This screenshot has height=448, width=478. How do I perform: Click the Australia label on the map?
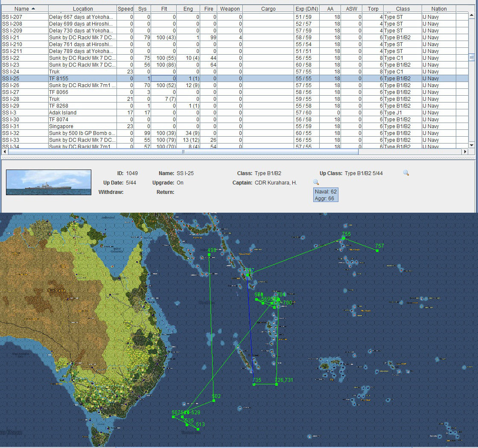pos(56,290)
